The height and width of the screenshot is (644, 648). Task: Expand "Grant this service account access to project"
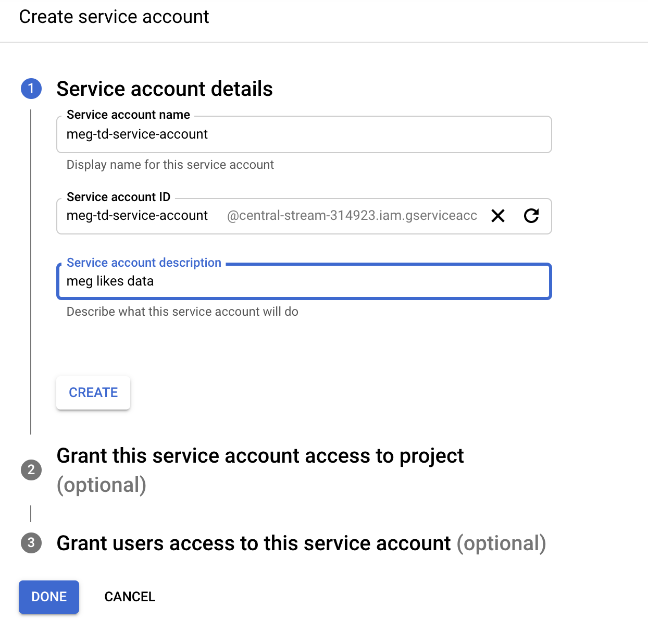pos(260,456)
